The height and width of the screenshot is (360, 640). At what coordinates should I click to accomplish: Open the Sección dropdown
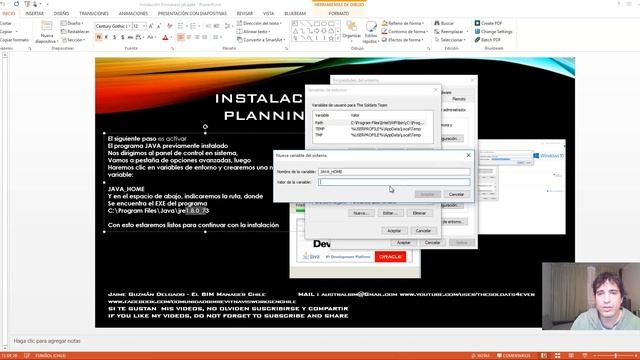[73, 40]
